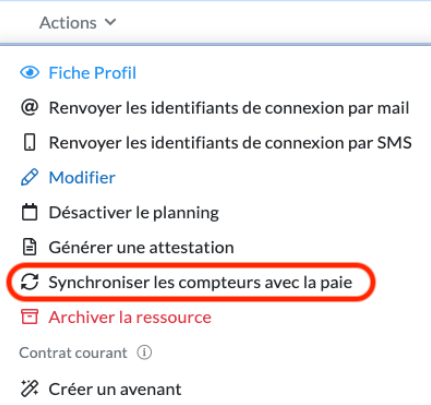Select Désactiver le planning

[x=134, y=212]
